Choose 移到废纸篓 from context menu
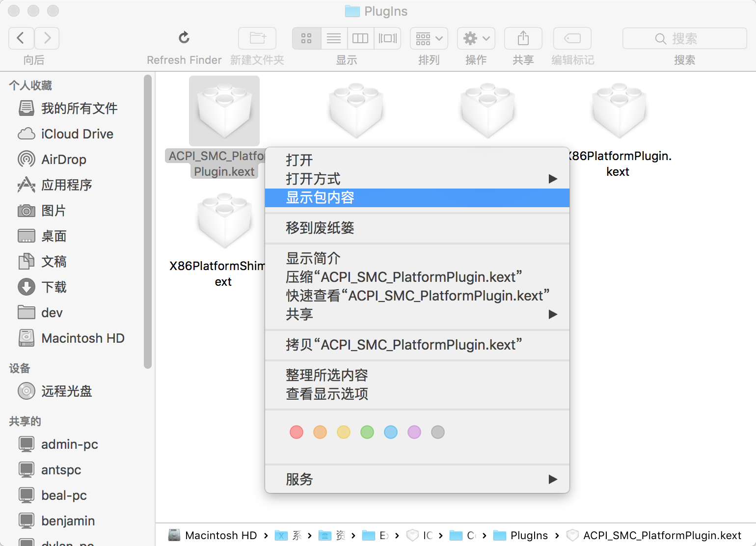 click(417, 228)
